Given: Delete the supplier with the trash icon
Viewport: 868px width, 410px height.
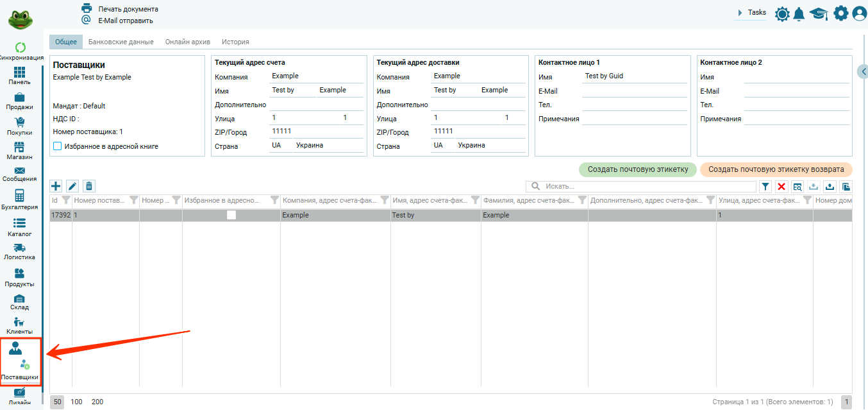Looking at the screenshot, I should pyautogui.click(x=89, y=186).
